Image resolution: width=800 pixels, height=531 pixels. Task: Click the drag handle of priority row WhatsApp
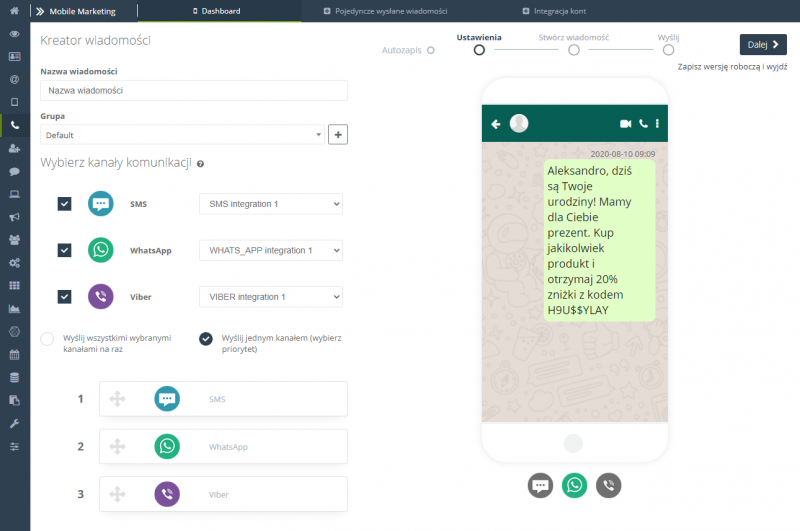(x=117, y=447)
